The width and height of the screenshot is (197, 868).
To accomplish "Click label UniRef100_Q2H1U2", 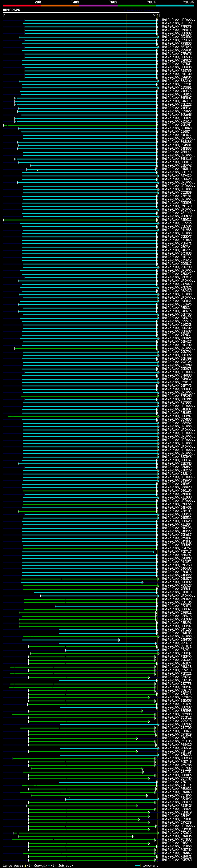I will (x=176, y=511).
